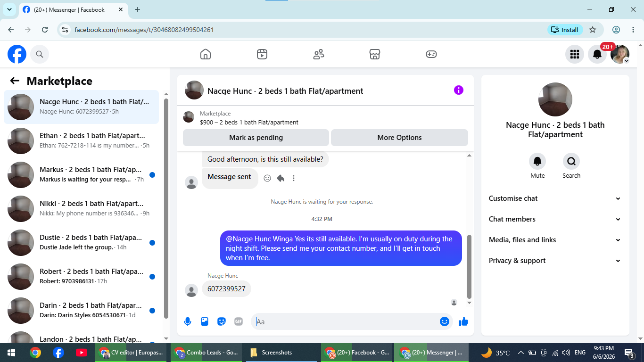Show hidden system tray icons
644x362 pixels.
point(520,353)
